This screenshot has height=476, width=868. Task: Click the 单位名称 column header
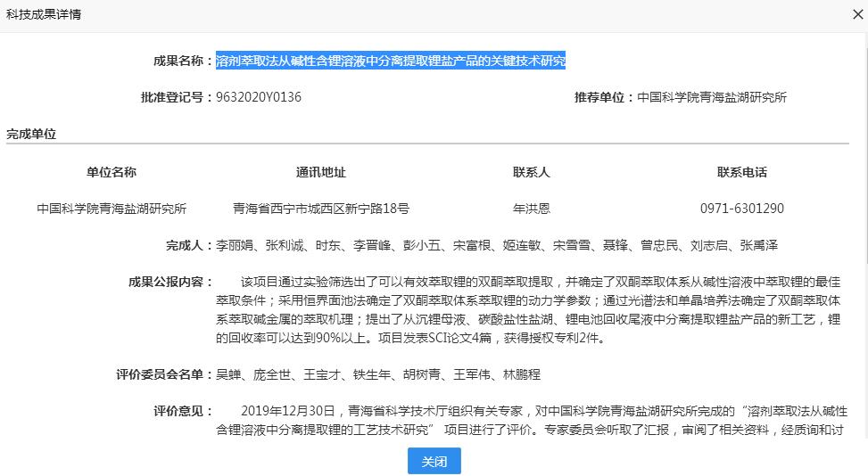pos(112,172)
